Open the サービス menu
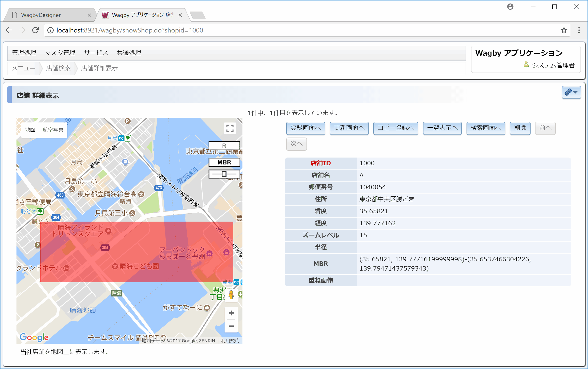The image size is (588, 369). 96,53
